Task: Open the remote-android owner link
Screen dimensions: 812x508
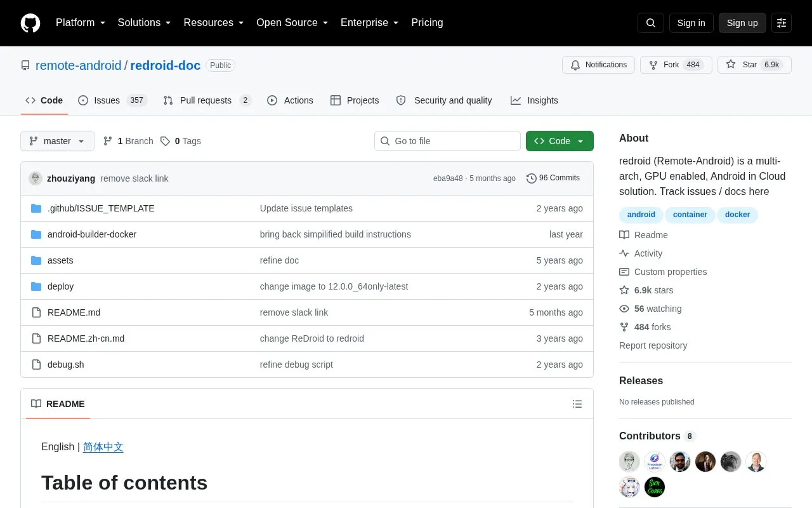Action: click(x=78, y=65)
